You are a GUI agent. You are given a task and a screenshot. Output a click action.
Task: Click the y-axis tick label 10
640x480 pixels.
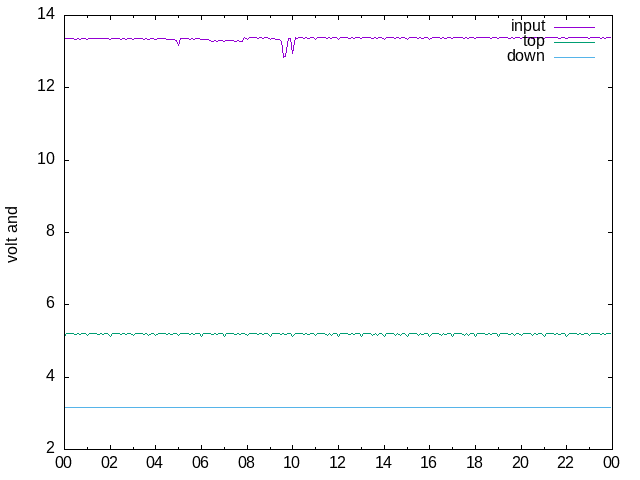click(44, 160)
